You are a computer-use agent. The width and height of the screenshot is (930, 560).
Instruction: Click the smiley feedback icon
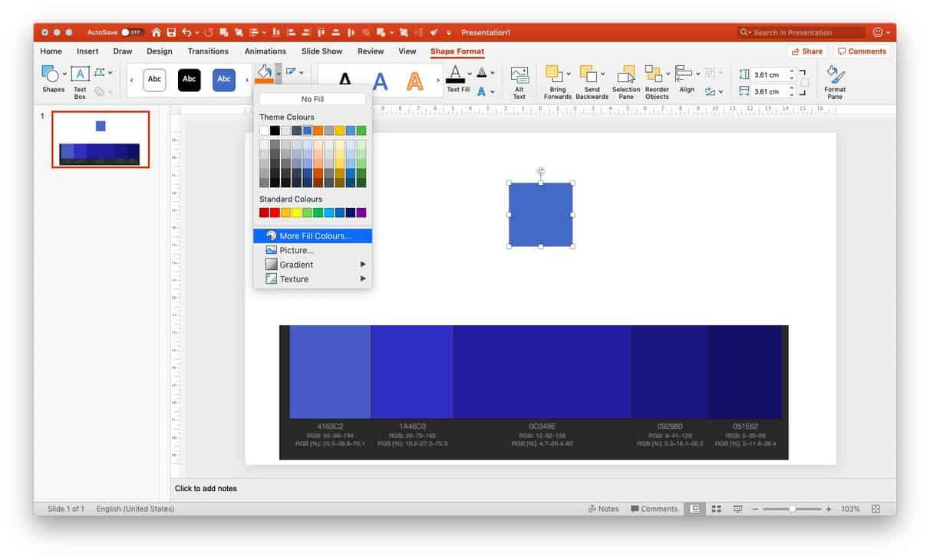coord(878,32)
